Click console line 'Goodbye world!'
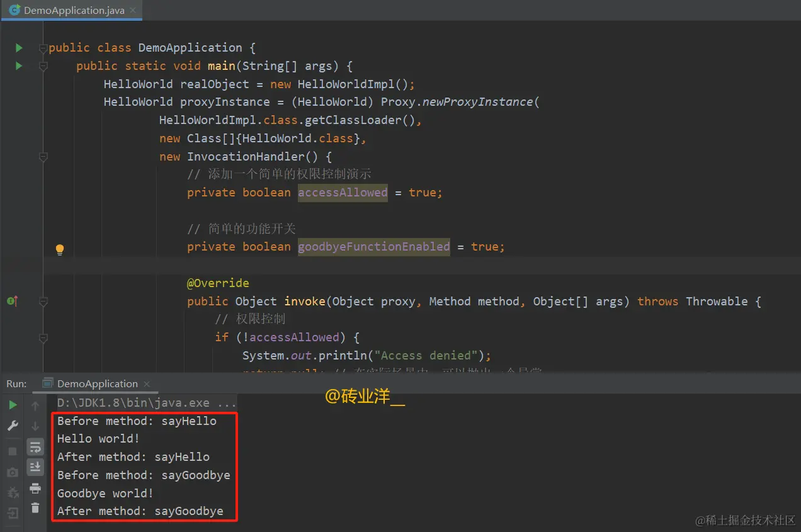Image resolution: width=801 pixels, height=532 pixels. [105, 493]
